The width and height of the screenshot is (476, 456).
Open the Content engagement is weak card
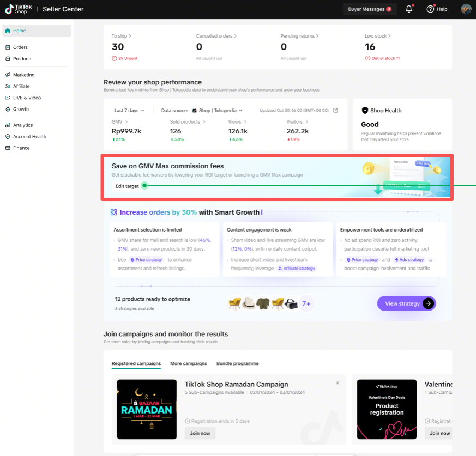coord(278,250)
